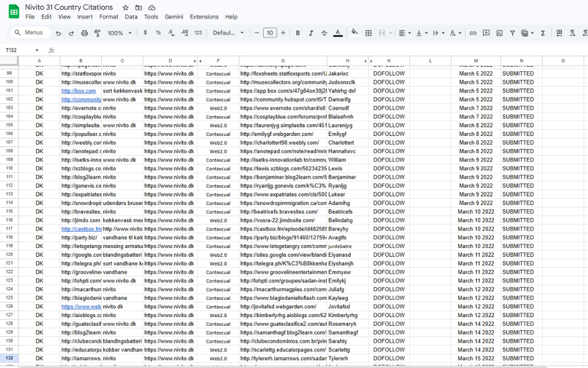Open the fill color picker

pyautogui.click(x=354, y=33)
